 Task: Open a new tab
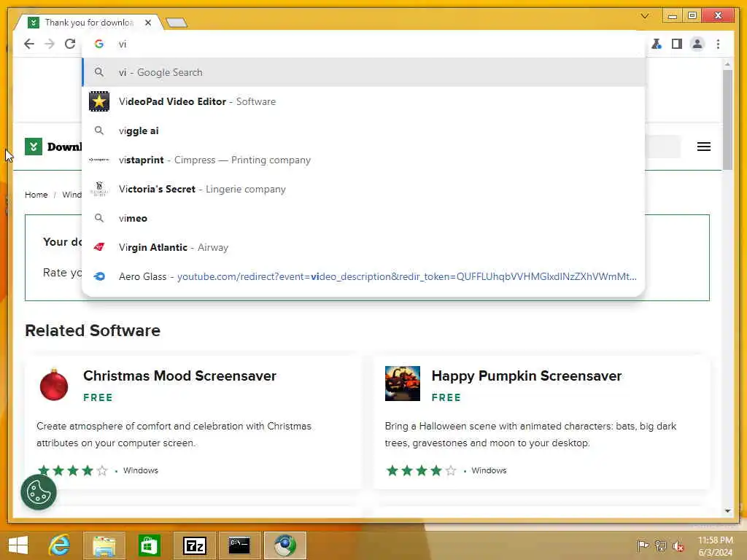[177, 23]
